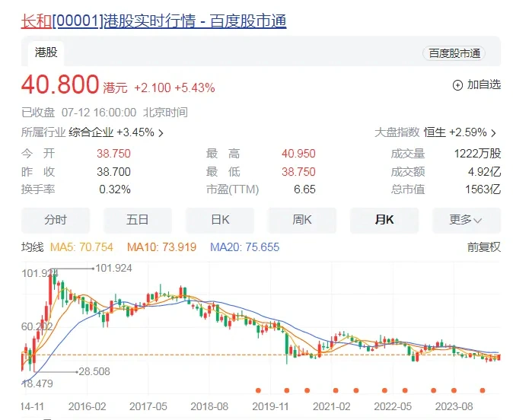Click the first orange event dot under chart
Viewport: 513px width, 420px height.
point(258,390)
